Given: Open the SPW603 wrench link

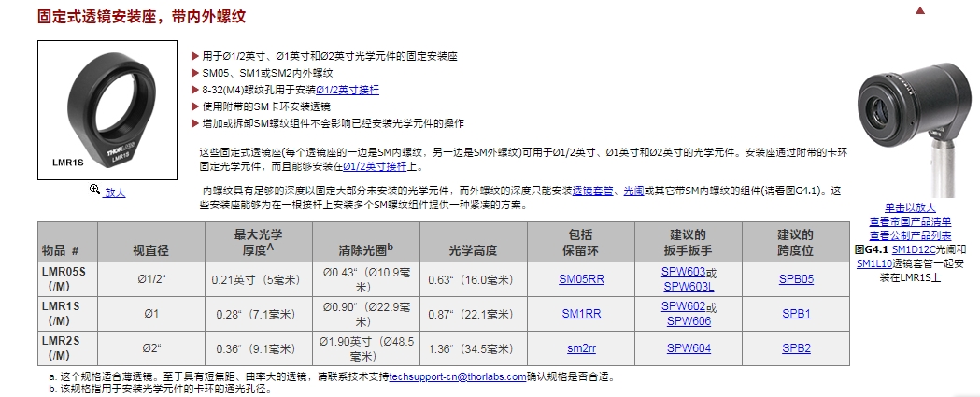Looking at the screenshot, I should pyautogui.click(x=683, y=272).
